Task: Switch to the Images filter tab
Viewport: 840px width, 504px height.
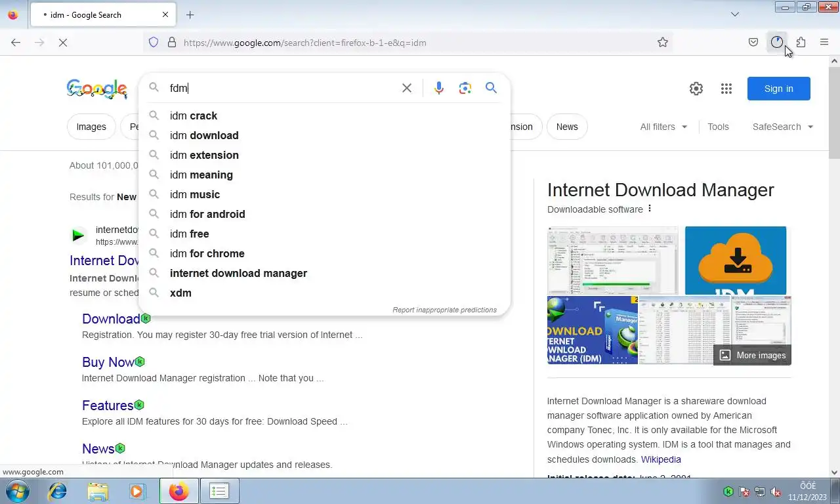Action: [91, 127]
